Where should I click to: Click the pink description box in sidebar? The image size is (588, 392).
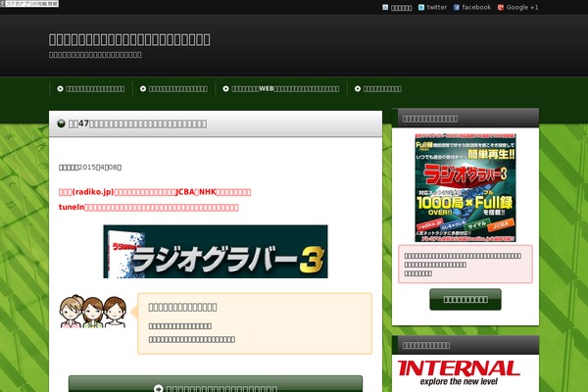pos(465,264)
